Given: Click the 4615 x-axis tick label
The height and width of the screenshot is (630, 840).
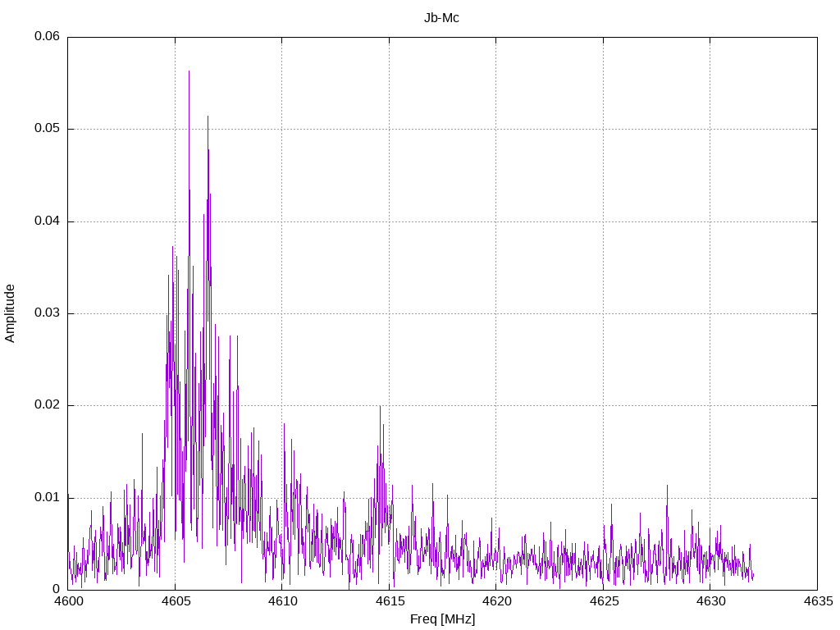Looking at the screenshot, I should click(390, 601).
